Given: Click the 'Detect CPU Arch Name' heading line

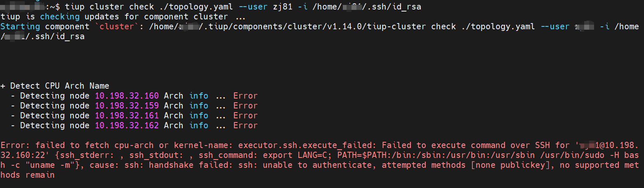Looking at the screenshot, I should 55,86.
